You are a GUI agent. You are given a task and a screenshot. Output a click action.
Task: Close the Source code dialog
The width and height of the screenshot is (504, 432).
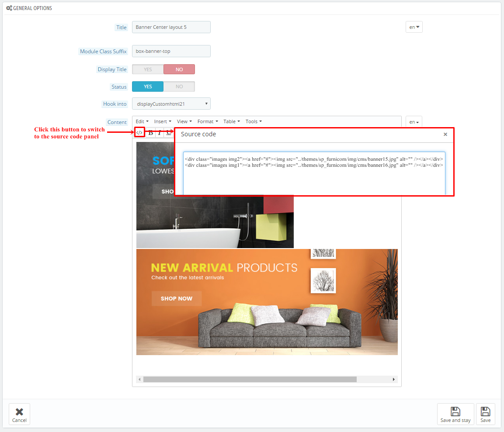tap(445, 134)
